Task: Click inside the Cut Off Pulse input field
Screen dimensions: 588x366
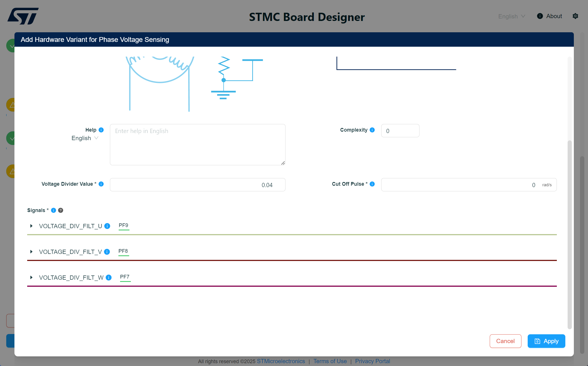Action: pyautogui.click(x=467, y=185)
